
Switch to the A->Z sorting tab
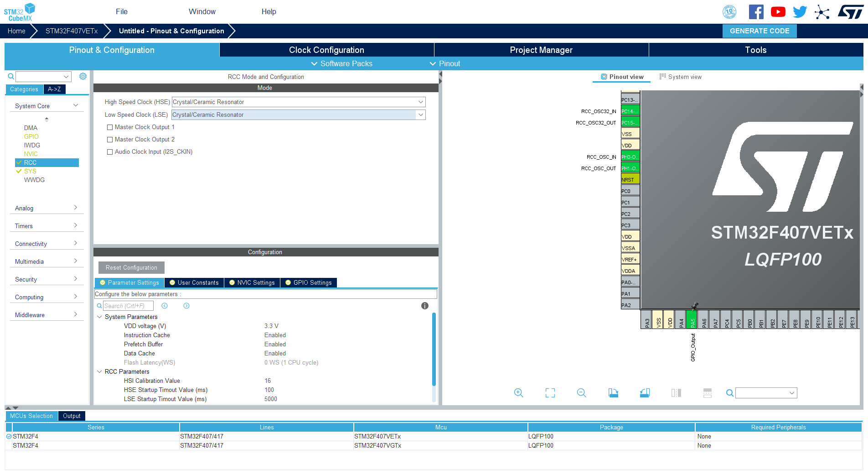(54, 89)
